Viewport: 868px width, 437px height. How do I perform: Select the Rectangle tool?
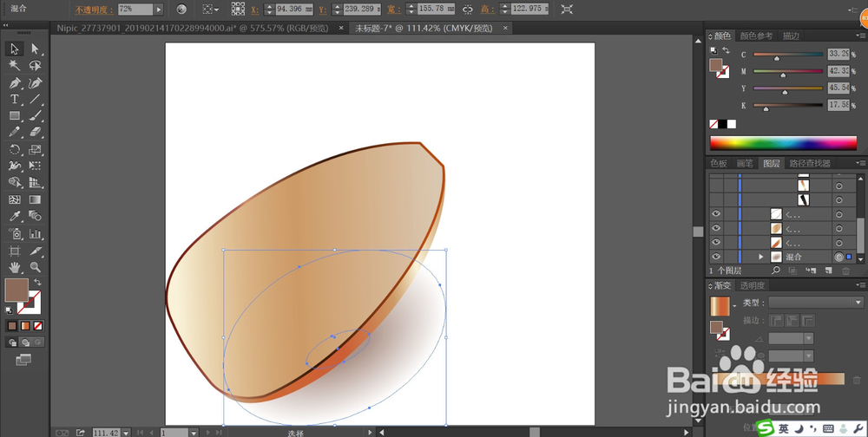15,116
